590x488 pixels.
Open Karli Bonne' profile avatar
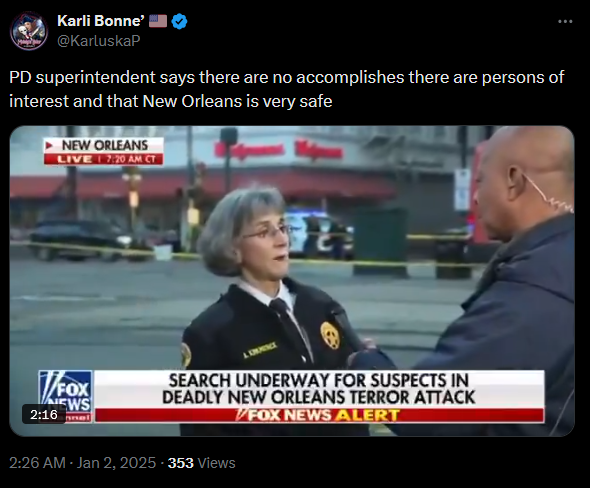point(29,31)
